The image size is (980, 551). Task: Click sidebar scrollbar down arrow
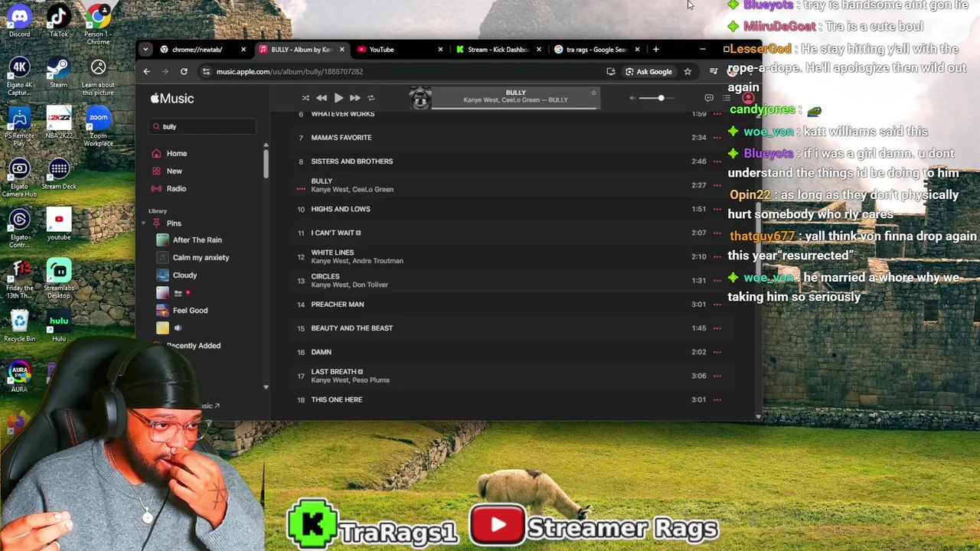(266, 387)
